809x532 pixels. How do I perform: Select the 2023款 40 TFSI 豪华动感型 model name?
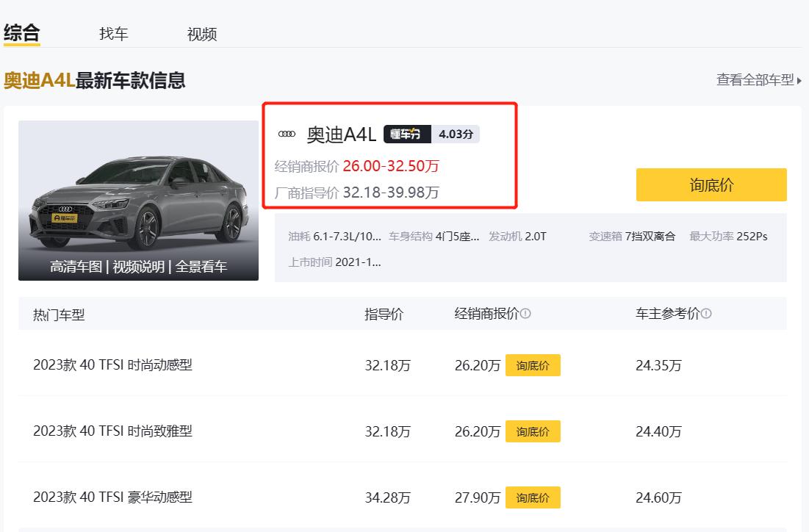(114, 497)
